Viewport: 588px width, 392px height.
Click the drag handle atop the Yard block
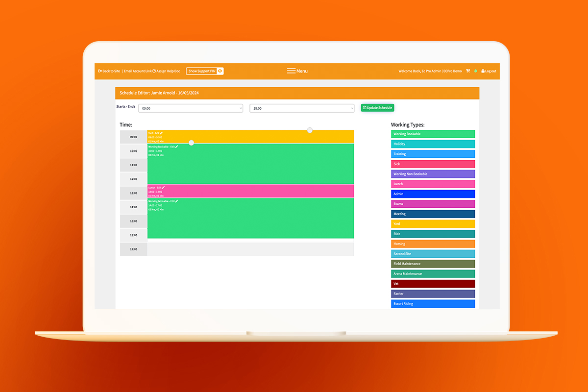310,130
